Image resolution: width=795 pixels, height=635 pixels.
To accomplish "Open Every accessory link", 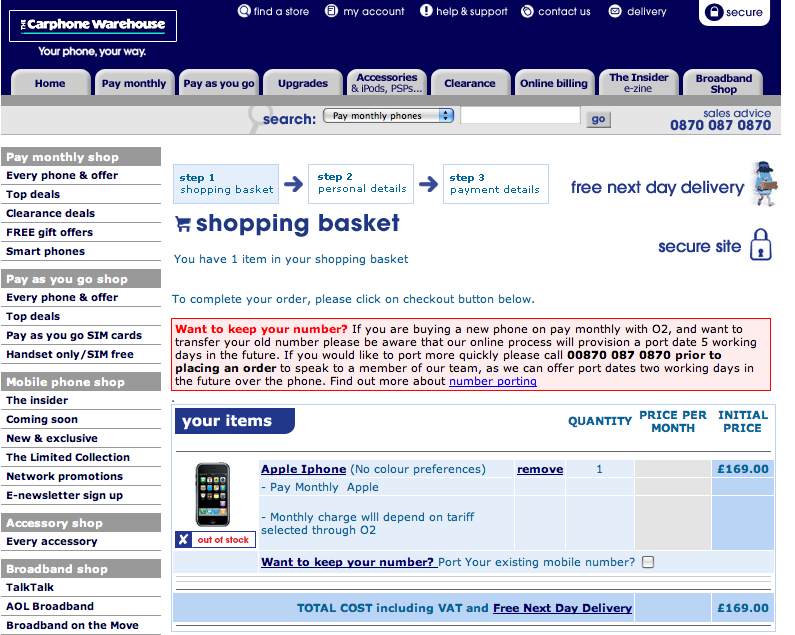I will [x=52, y=541].
